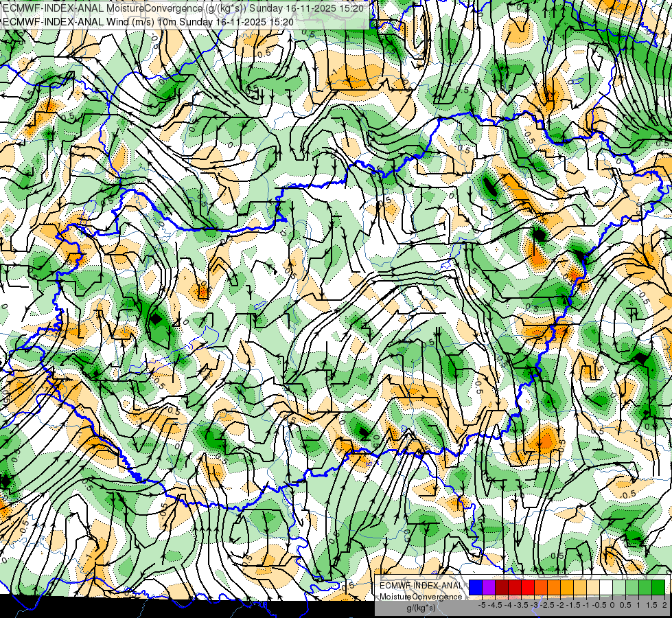Select the pale peach swatch for -1 to -0.5
Screen dimensions: 672x618
(x=593, y=587)
